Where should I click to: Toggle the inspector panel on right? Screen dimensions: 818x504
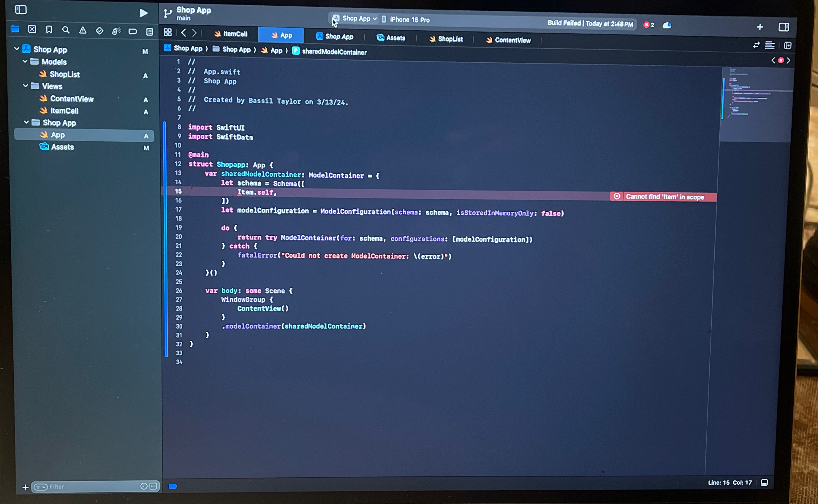pos(783,27)
